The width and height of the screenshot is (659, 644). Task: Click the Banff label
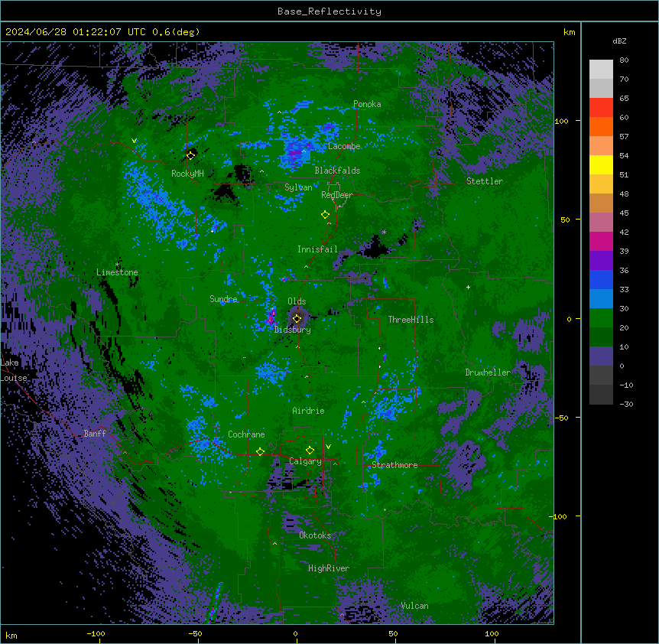pos(95,434)
